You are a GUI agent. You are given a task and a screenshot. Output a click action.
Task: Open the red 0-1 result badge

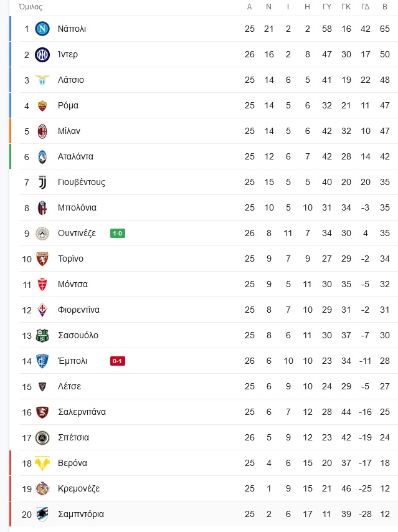[118, 361]
